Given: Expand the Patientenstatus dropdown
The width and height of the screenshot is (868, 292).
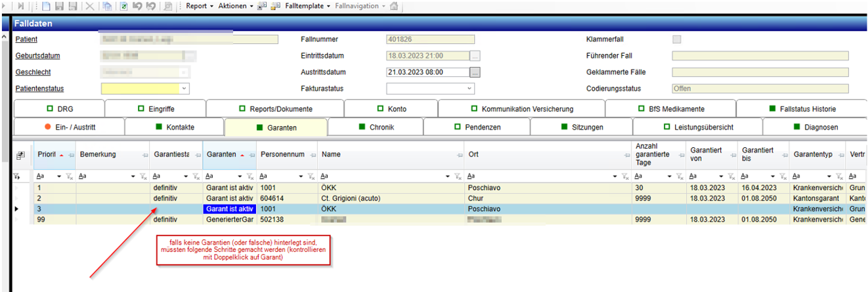Looking at the screenshot, I should tap(184, 88).
